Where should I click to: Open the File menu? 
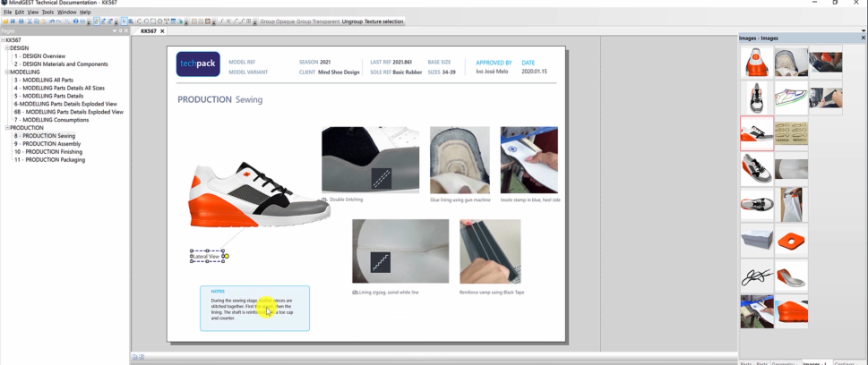(7, 13)
